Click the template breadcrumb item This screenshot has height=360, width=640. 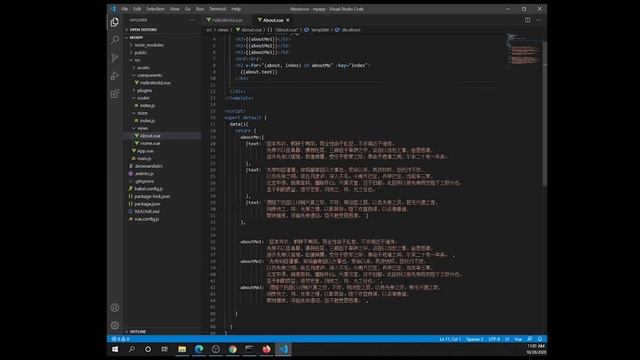pos(317,30)
